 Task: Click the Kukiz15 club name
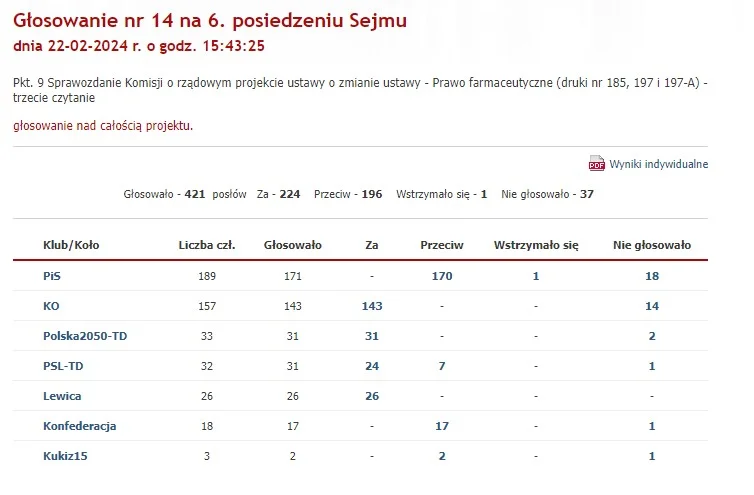(65, 456)
